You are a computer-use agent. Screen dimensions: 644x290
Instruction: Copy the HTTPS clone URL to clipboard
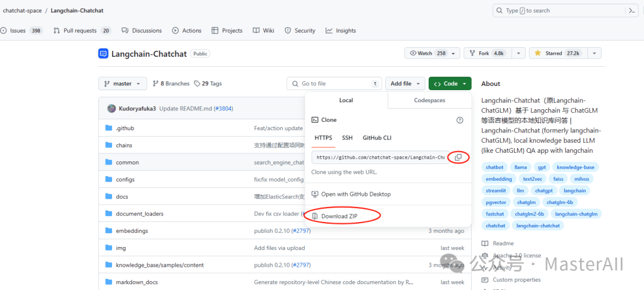(459, 158)
